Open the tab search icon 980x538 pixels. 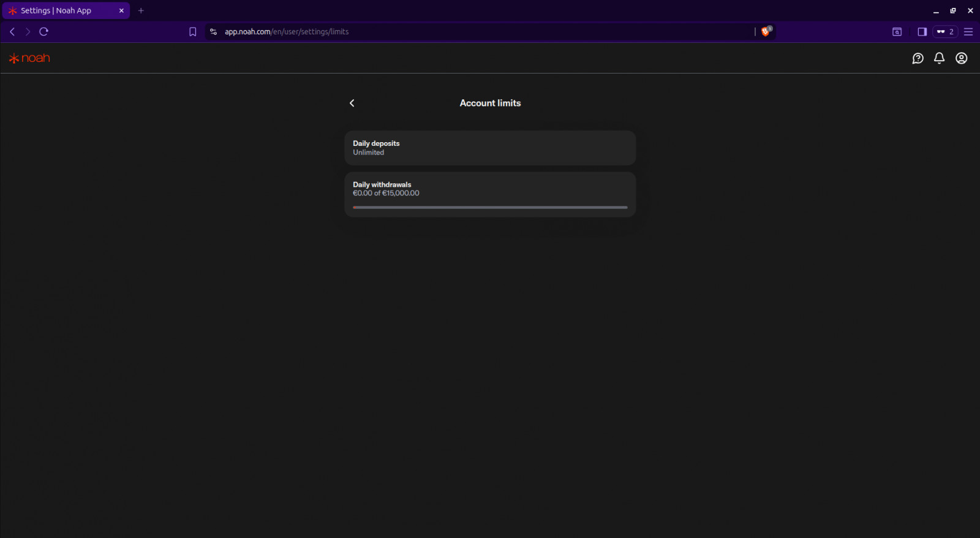click(x=897, y=32)
